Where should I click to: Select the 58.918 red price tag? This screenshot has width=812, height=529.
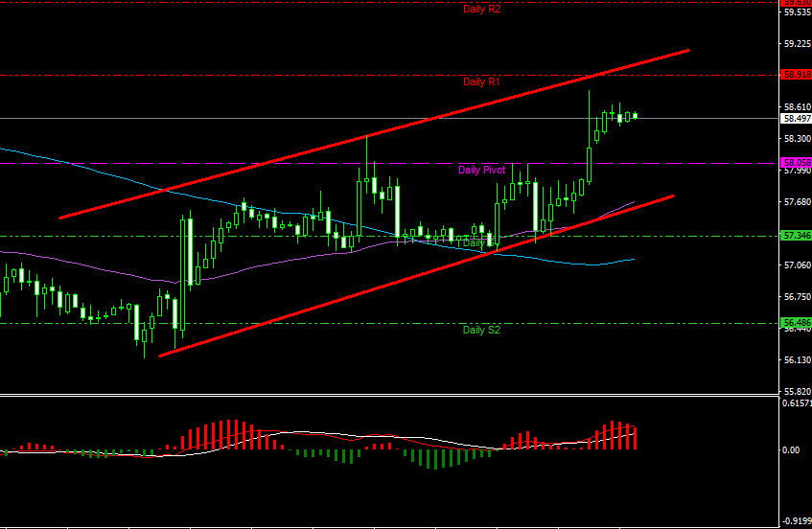(797, 75)
